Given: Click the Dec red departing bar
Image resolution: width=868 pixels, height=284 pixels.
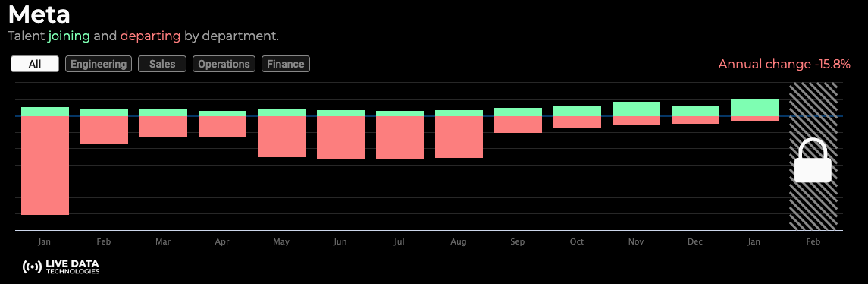Looking at the screenshot, I should (x=696, y=120).
